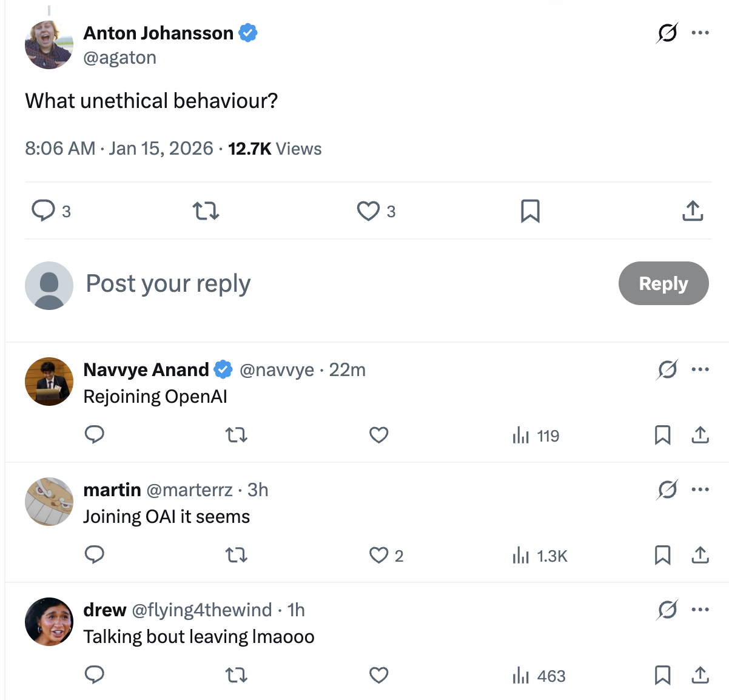
Task: Share drew's reply
Action: (x=700, y=675)
